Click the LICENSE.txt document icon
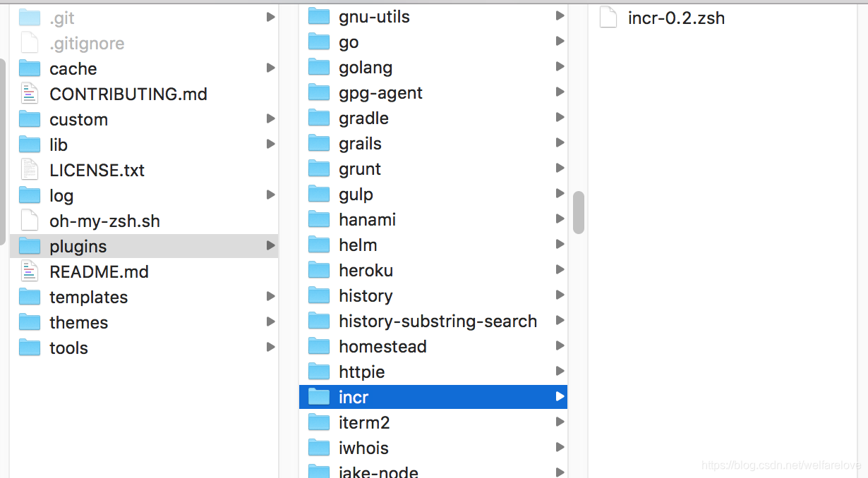Screen dimensions: 868x478 coord(30,170)
